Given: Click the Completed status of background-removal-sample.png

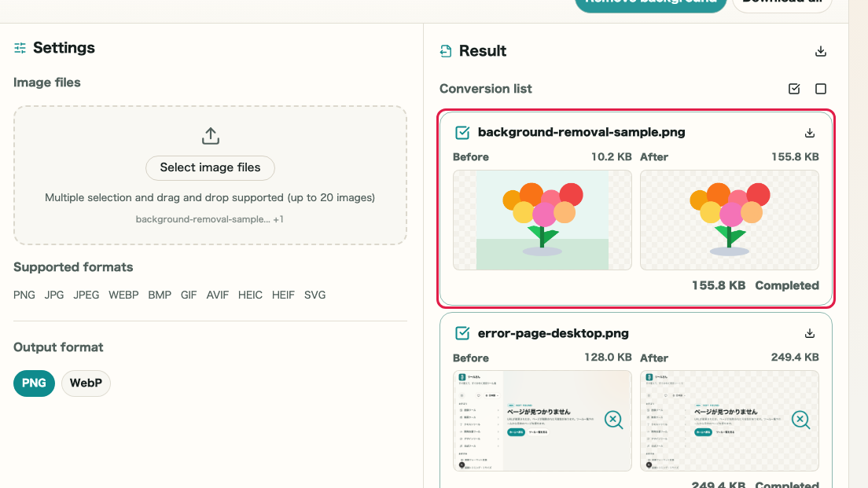Looking at the screenshot, I should coord(786,285).
